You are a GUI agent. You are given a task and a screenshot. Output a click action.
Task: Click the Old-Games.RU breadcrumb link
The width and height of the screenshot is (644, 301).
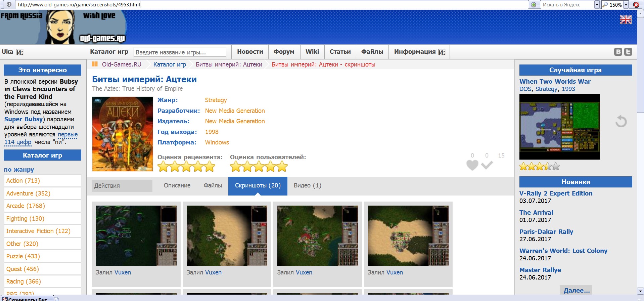coord(122,64)
